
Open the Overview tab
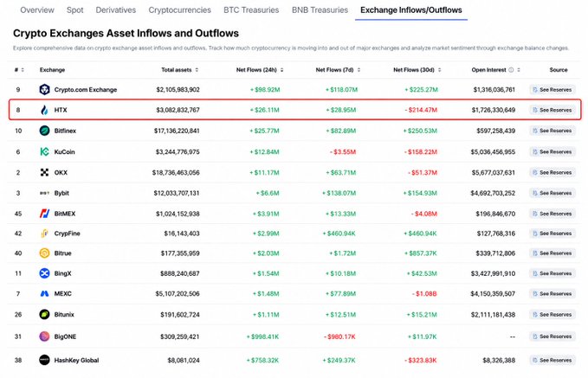click(x=37, y=10)
